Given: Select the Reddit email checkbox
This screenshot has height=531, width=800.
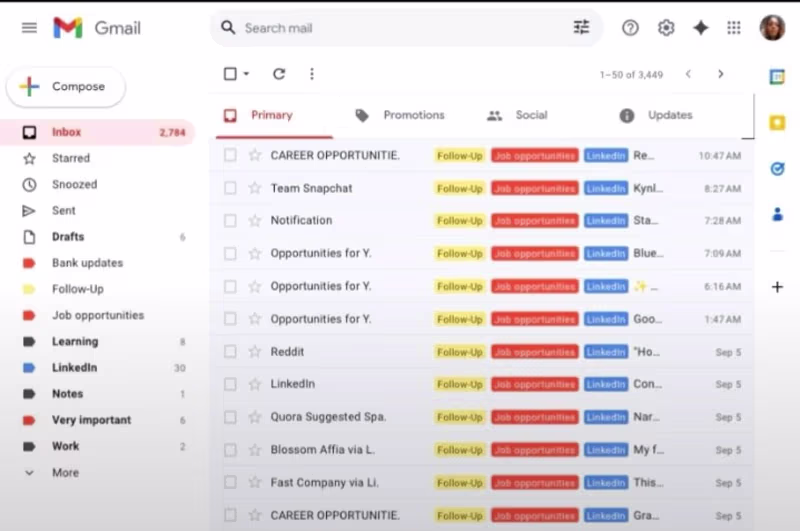Looking at the screenshot, I should [230, 351].
